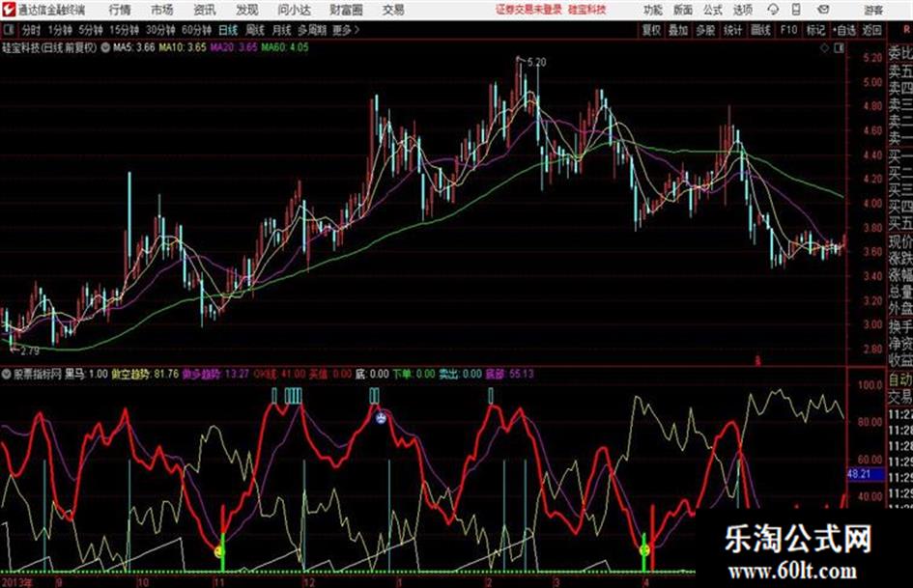Switch to the 1分钟 period tab
913x588 pixels.
[x=60, y=30]
